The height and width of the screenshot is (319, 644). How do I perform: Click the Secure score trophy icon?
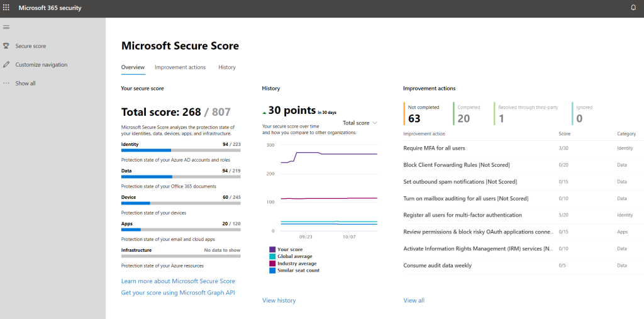6,46
